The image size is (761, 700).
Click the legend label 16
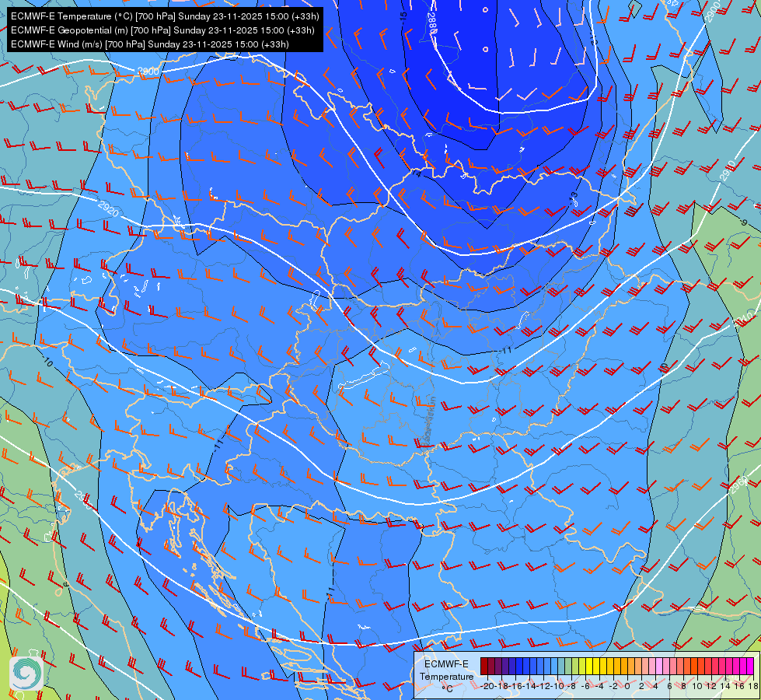coord(739,686)
